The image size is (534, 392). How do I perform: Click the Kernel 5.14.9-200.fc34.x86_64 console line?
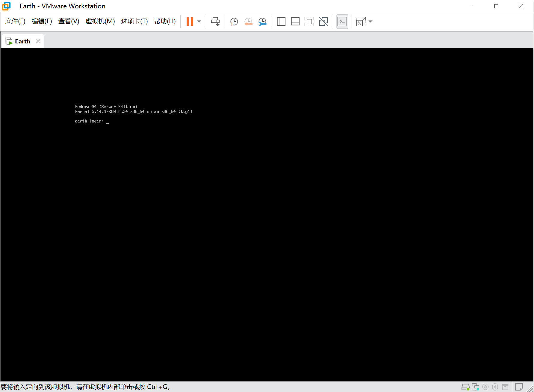coord(134,111)
